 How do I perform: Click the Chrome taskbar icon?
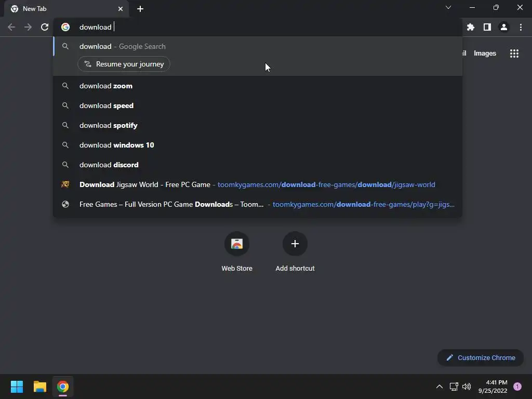point(63,387)
